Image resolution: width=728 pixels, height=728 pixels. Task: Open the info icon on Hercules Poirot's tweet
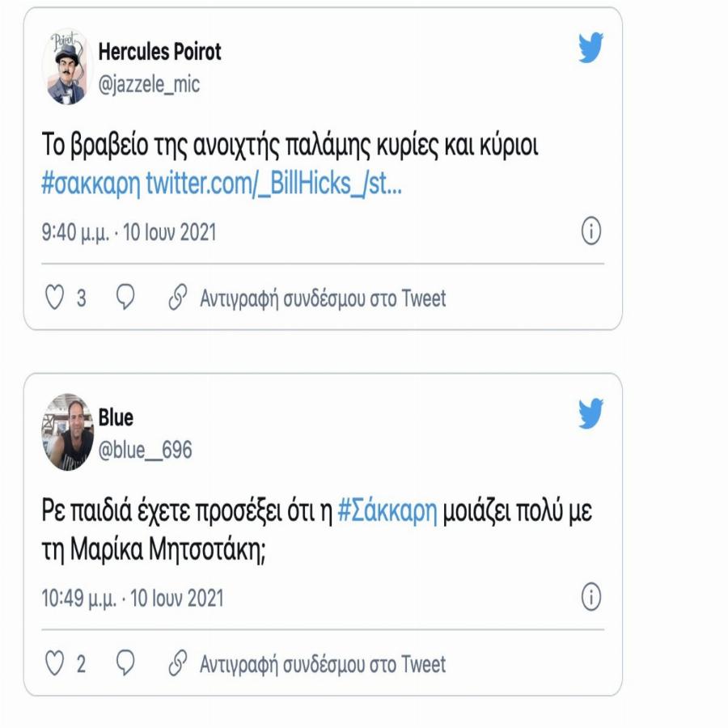(591, 231)
